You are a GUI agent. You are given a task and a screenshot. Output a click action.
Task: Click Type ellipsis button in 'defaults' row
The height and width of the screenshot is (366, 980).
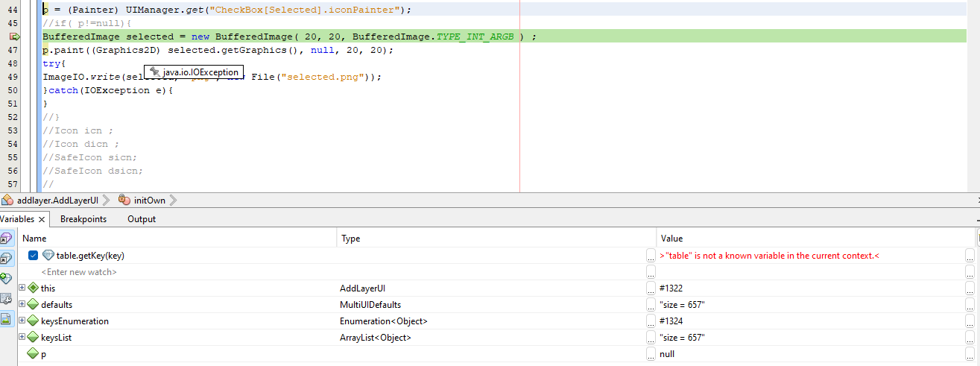[x=651, y=305]
